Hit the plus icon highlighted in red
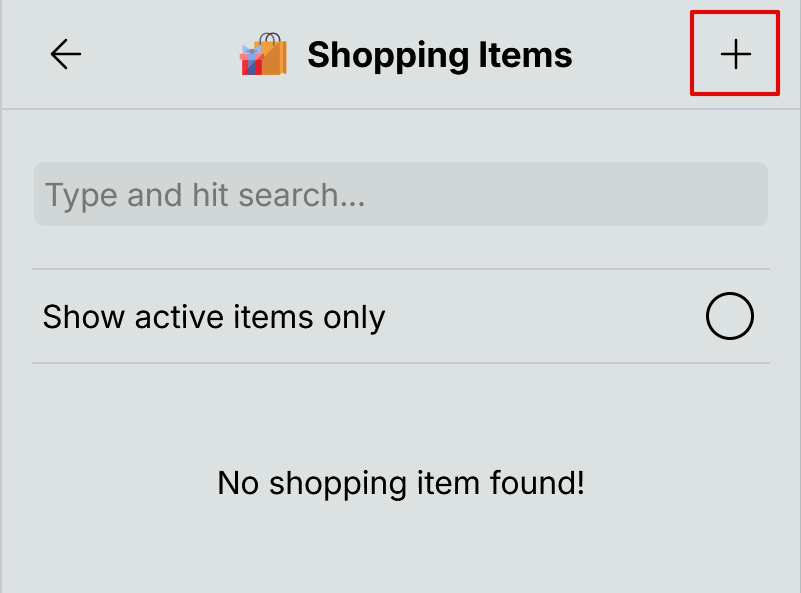 pos(735,54)
